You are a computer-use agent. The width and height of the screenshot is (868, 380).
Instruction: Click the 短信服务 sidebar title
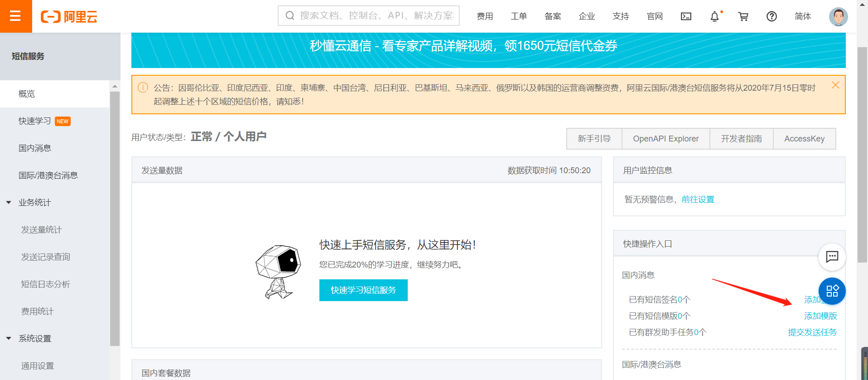pyautogui.click(x=28, y=56)
